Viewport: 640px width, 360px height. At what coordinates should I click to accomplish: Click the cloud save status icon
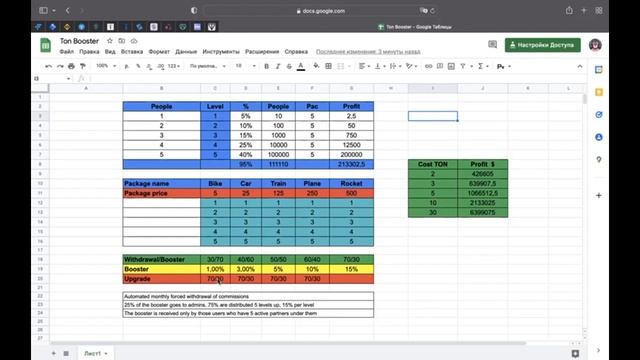pos(134,41)
